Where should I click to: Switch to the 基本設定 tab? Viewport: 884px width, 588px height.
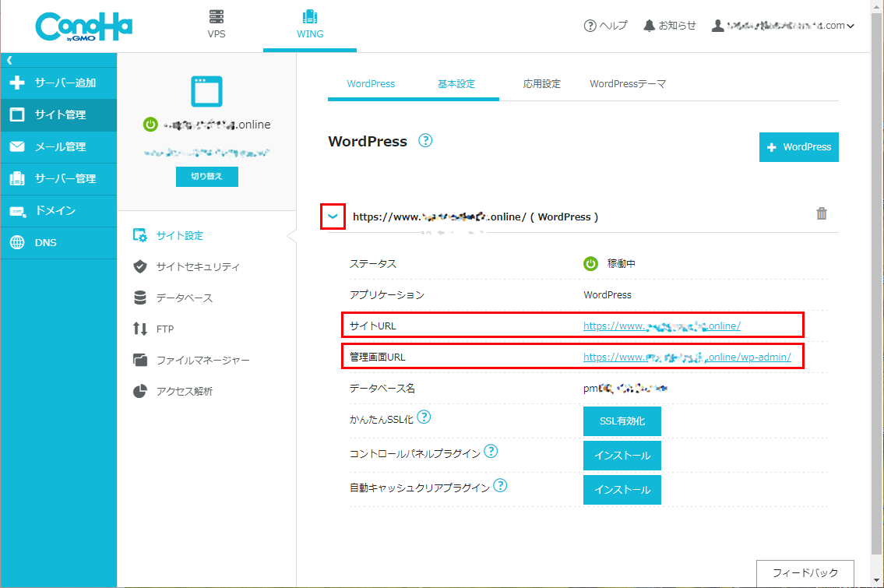[456, 84]
